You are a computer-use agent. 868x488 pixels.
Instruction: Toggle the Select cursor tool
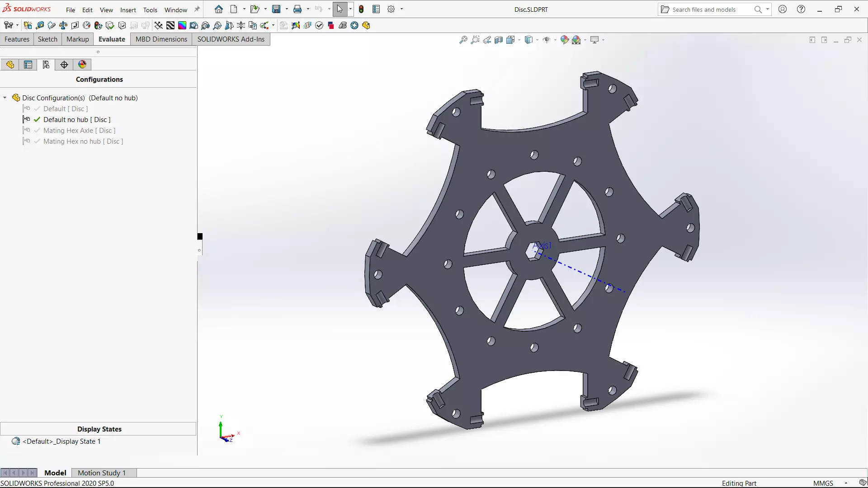point(340,9)
